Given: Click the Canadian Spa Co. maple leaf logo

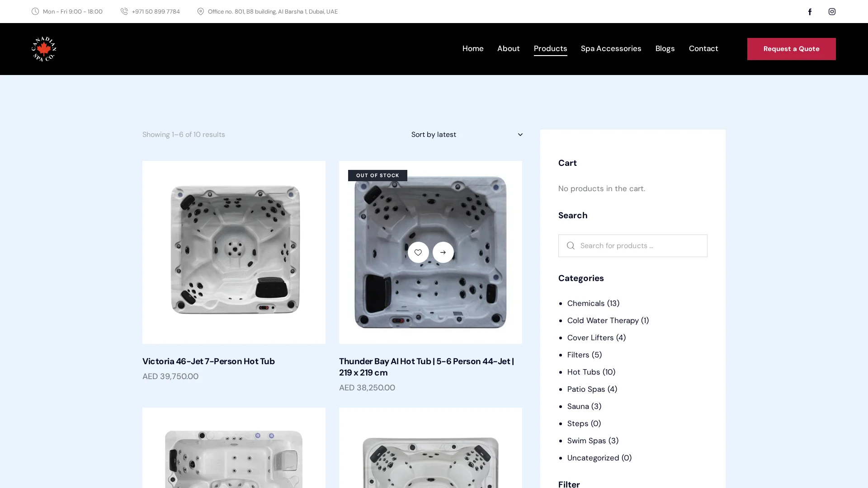Looking at the screenshot, I should click(x=44, y=49).
